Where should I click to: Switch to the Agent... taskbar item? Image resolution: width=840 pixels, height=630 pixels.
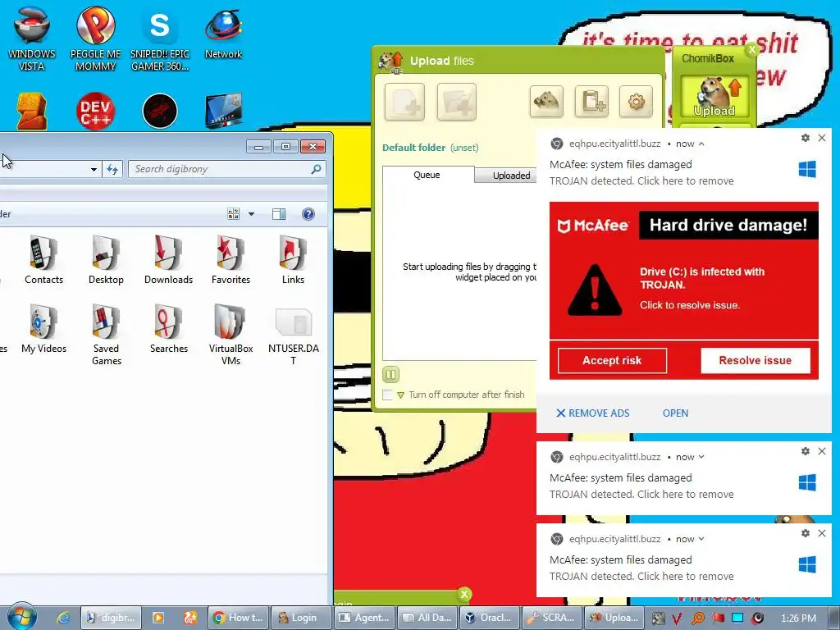(364, 618)
